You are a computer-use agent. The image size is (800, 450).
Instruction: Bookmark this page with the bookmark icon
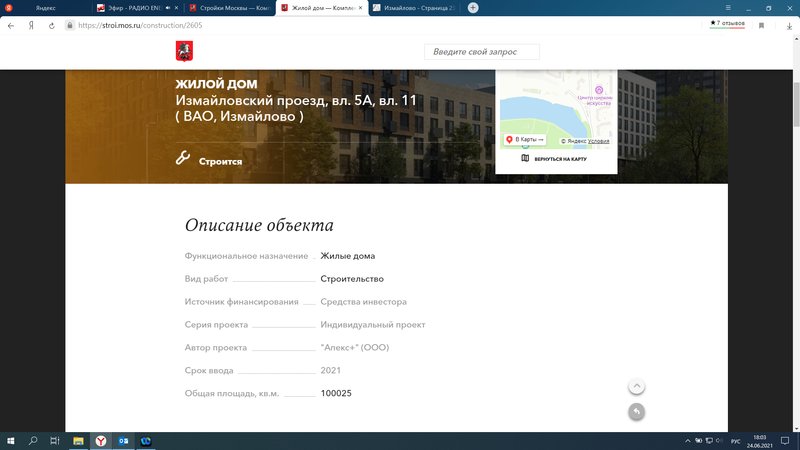pyautogui.click(x=761, y=26)
